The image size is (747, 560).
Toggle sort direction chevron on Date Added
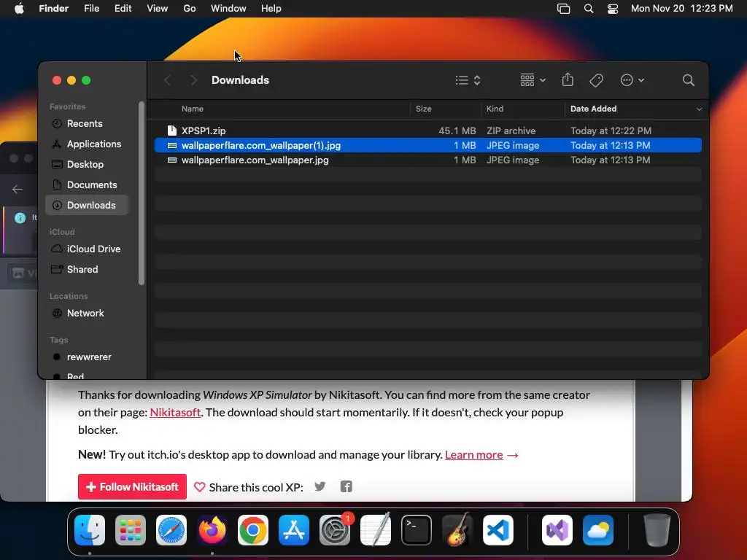coord(699,109)
